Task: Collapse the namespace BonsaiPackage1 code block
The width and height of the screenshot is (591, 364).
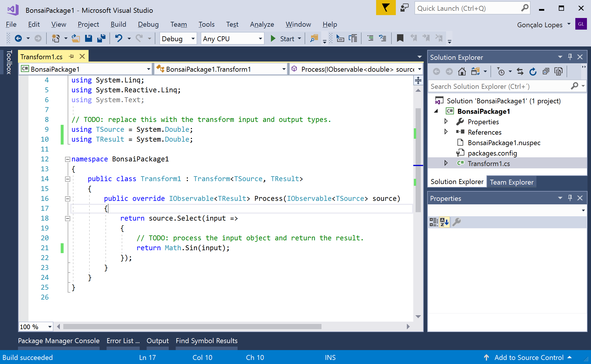Action: coord(68,159)
